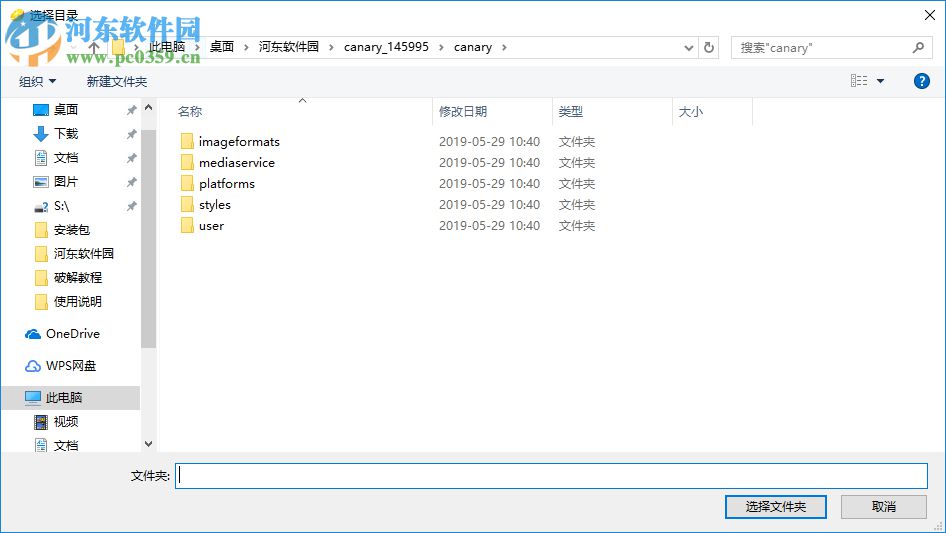946x533 pixels.
Task: Select the platforms folder name
Action: click(227, 184)
